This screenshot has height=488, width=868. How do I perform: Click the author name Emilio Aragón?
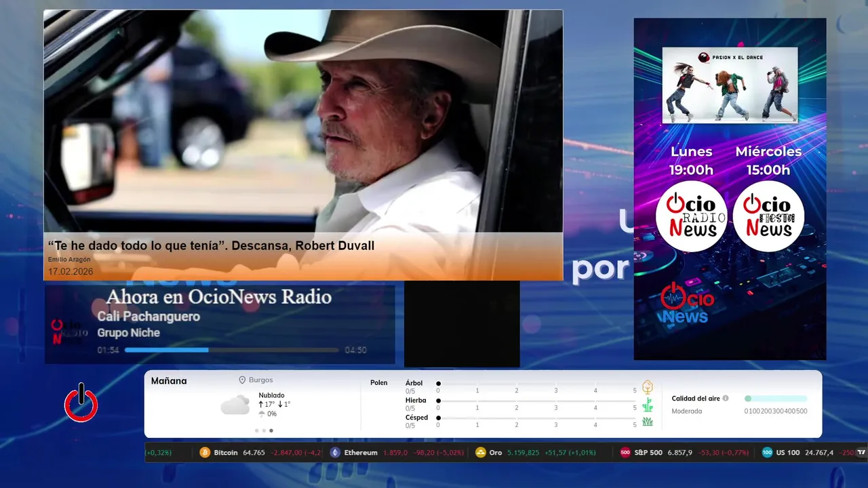click(x=69, y=260)
